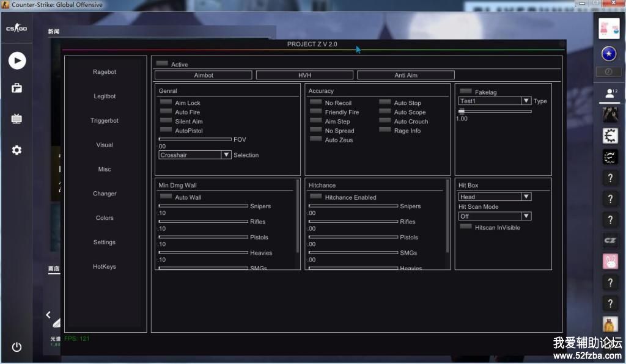Enable the No Spread checkbox

point(316,129)
